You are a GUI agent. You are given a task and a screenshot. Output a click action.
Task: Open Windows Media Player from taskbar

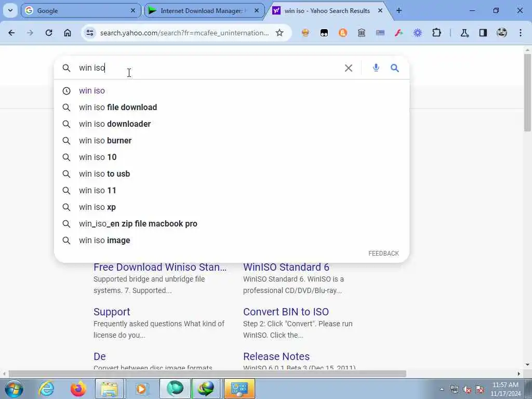(141, 389)
